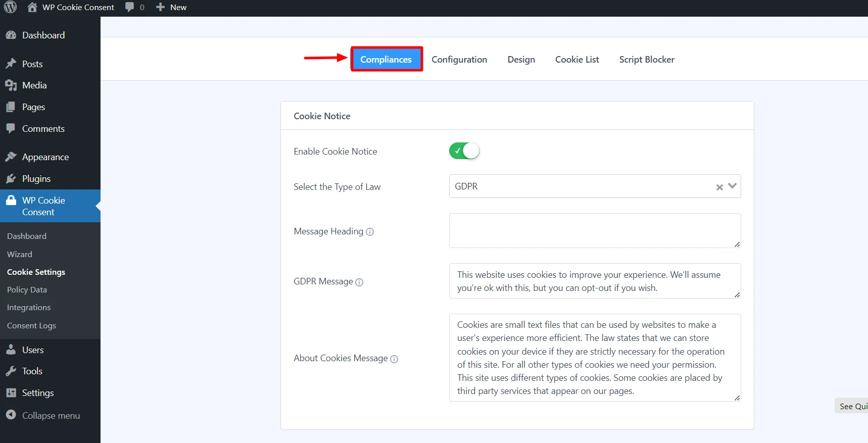The image size is (868, 443).
Task: Click the WordPress logo icon
Action: [x=10, y=7]
